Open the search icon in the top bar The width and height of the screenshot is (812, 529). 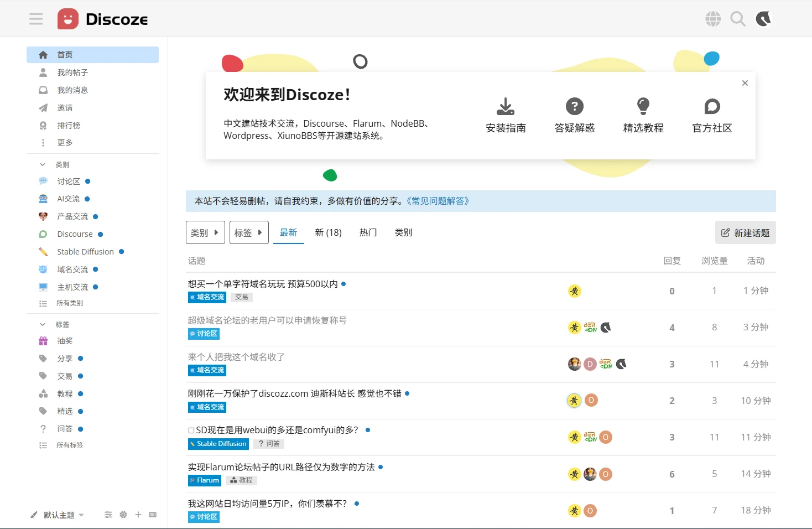[738, 18]
